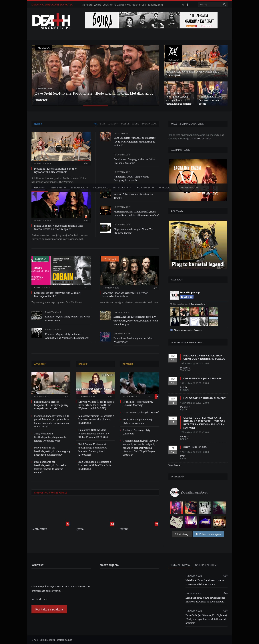Select the WIDEO news filter tab

point(136,124)
